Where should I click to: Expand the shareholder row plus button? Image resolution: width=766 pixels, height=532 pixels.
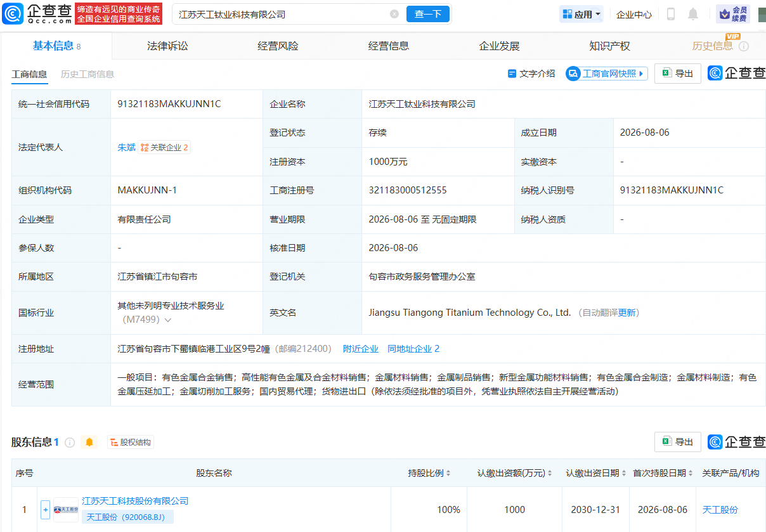tap(45, 509)
